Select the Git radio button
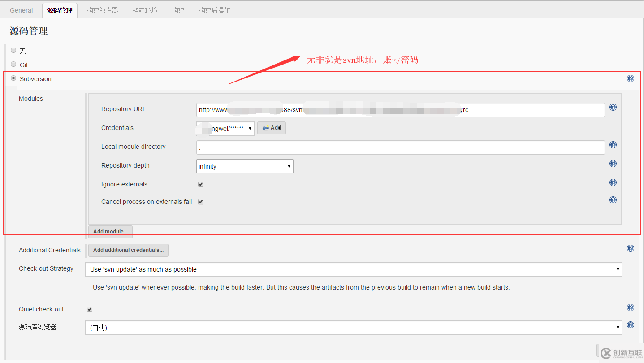This screenshot has height=363, width=644. pos(13,65)
